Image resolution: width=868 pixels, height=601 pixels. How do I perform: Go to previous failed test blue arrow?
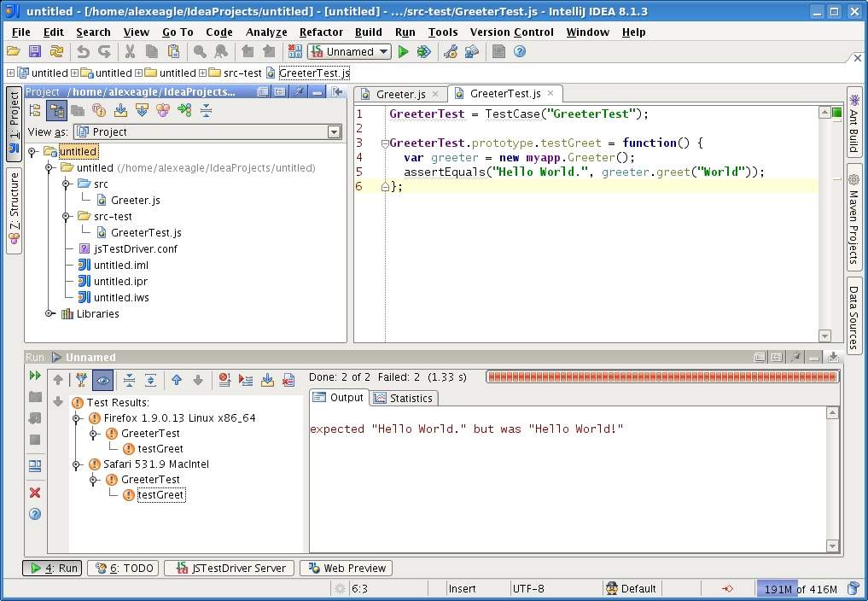tap(177, 379)
